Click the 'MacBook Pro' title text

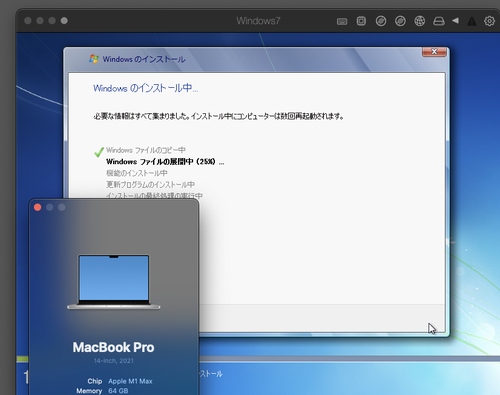(113, 347)
